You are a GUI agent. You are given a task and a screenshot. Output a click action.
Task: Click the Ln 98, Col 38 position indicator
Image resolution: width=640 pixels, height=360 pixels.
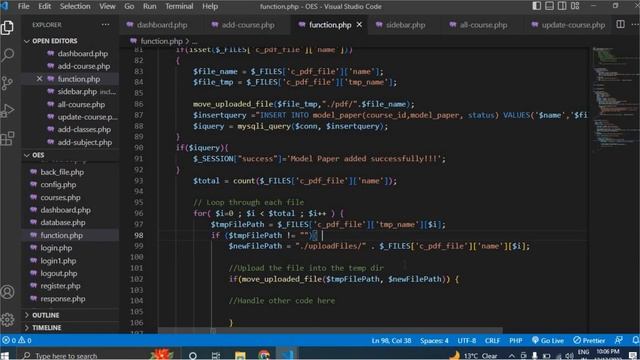click(391, 340)
